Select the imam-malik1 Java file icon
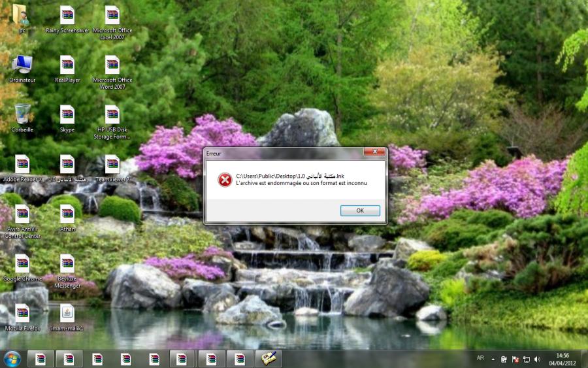The image size is (588, 368). point(67,314)
